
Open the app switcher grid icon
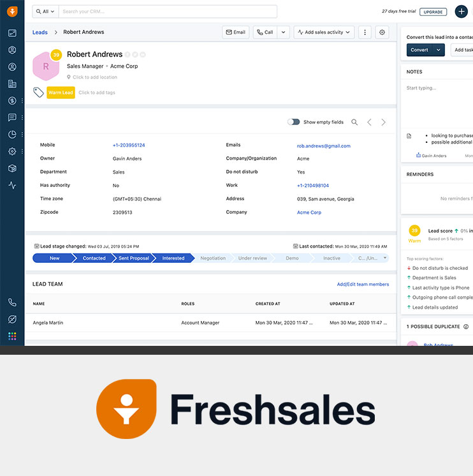click(x=12, y=336)
